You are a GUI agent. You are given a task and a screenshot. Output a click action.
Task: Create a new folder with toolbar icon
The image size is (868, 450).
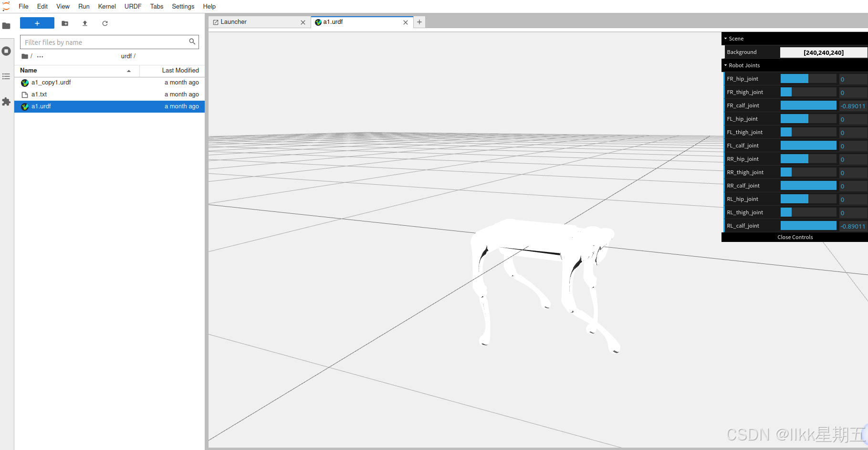point(65,23)
